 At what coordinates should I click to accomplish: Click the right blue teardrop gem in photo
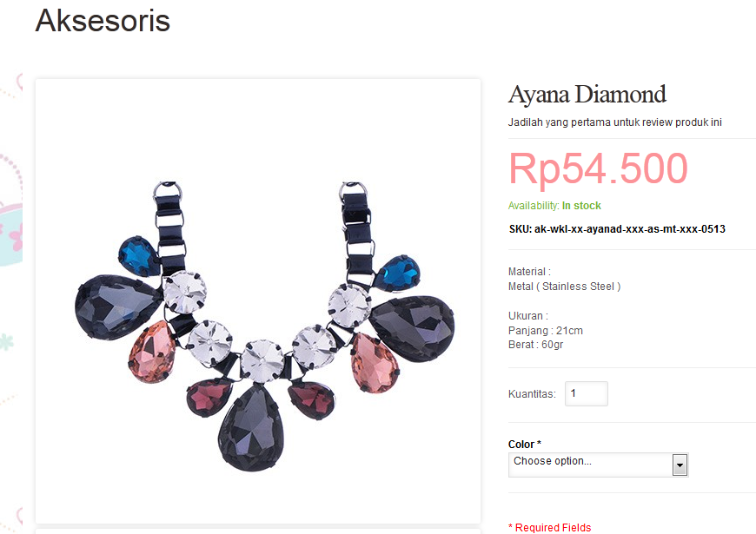[399, 274]
